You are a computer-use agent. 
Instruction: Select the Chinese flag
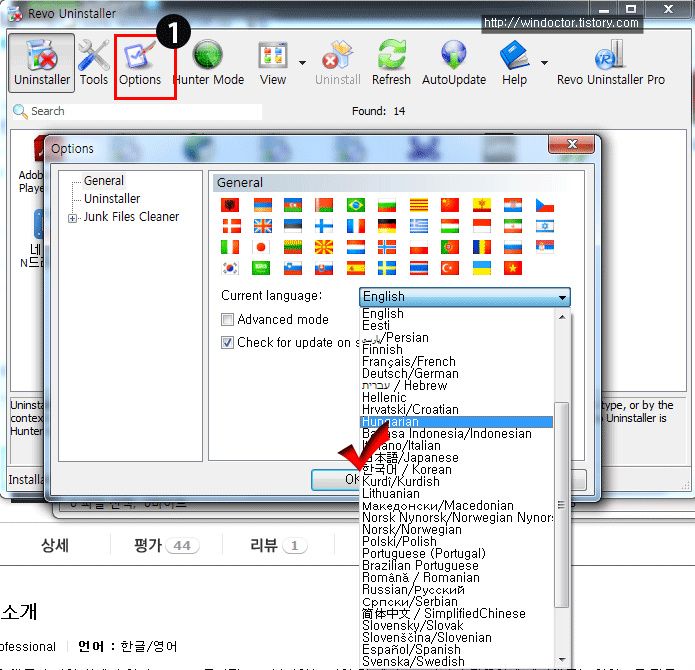[450, 205]
